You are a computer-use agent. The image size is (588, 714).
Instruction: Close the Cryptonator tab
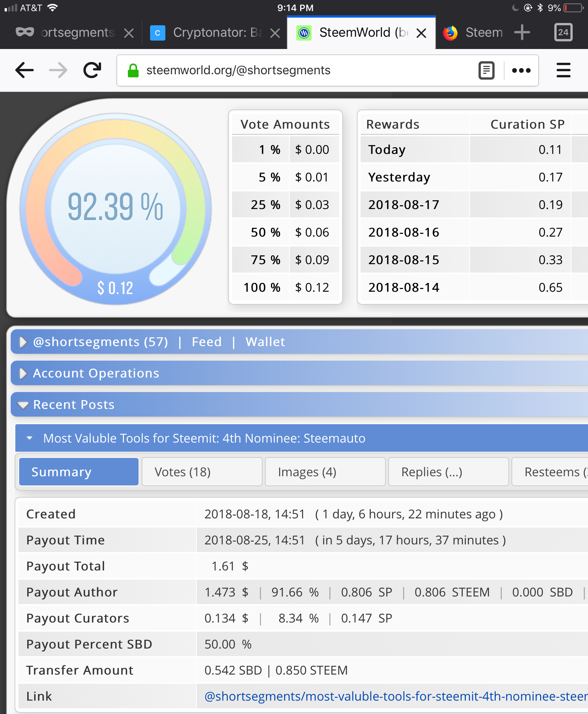tap(275, 33)
